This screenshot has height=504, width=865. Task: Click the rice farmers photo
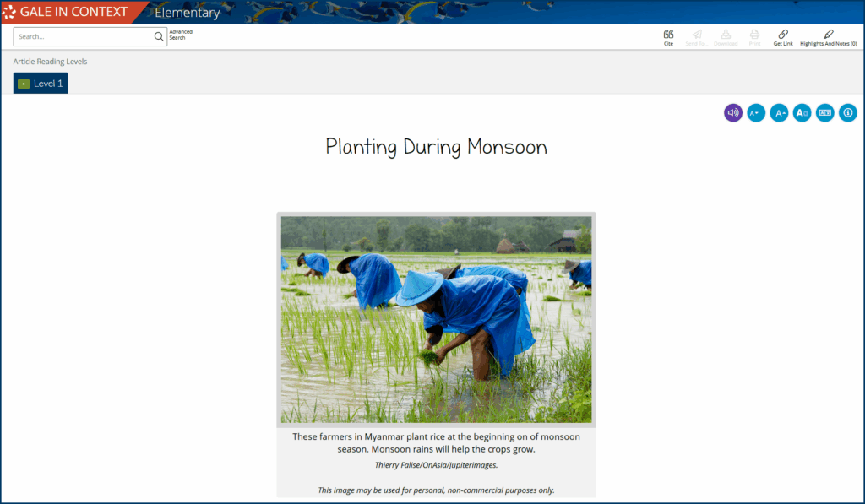click(436, 319)
